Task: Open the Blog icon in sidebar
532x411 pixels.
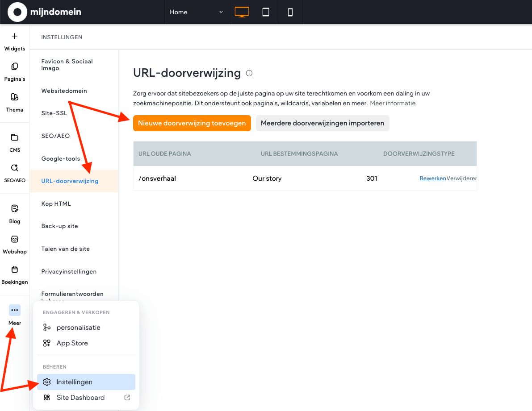Action: [x=15, y=208]
